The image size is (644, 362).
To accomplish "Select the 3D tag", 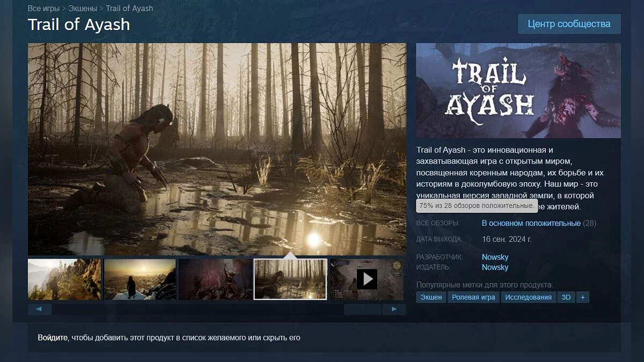I will pos(566,297).
